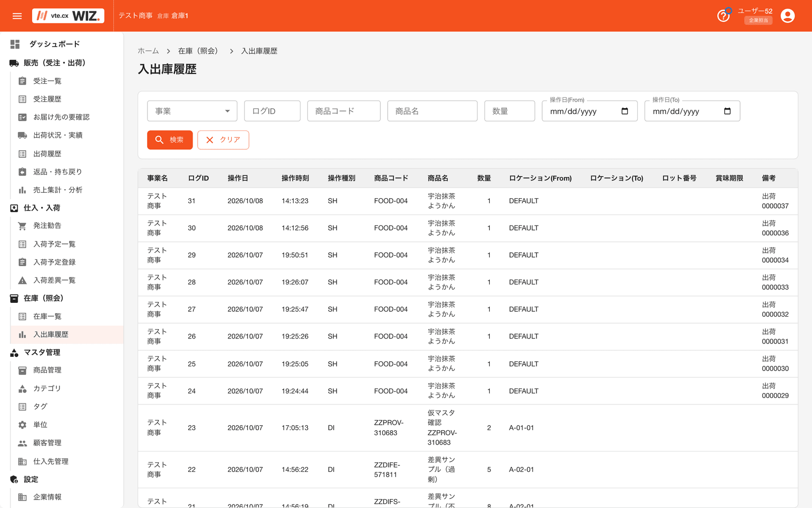Image resolution: width=812 pixels, height=508 pixels.
Task: Open the help question mark icon
Action: coord(723,16)
